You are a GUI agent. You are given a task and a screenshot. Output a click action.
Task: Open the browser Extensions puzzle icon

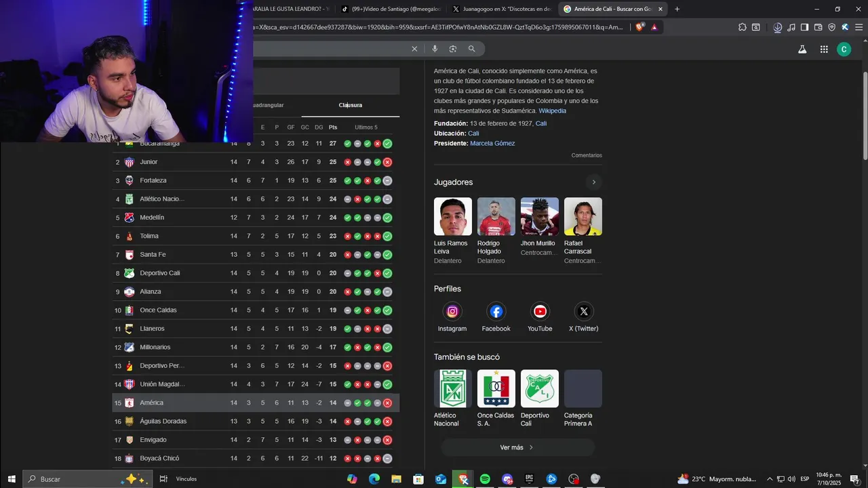pyautogui.click(x=743, y=27)
